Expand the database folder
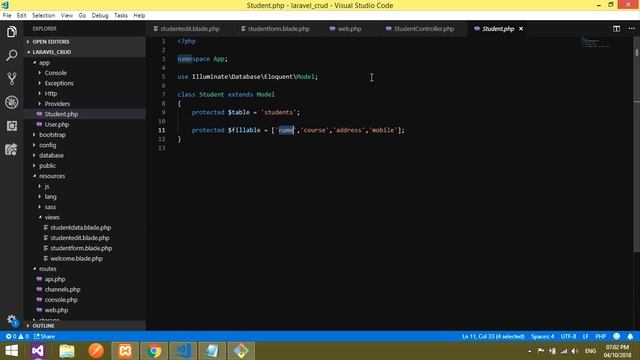Viewport: 640px width, 360px height. (85, 155)
